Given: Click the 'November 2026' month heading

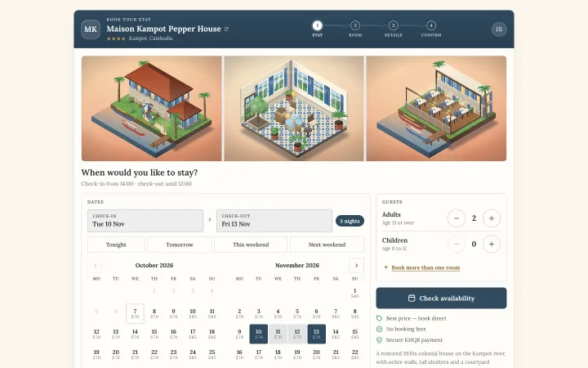Looking at the screenshot, I should (297, 266).
